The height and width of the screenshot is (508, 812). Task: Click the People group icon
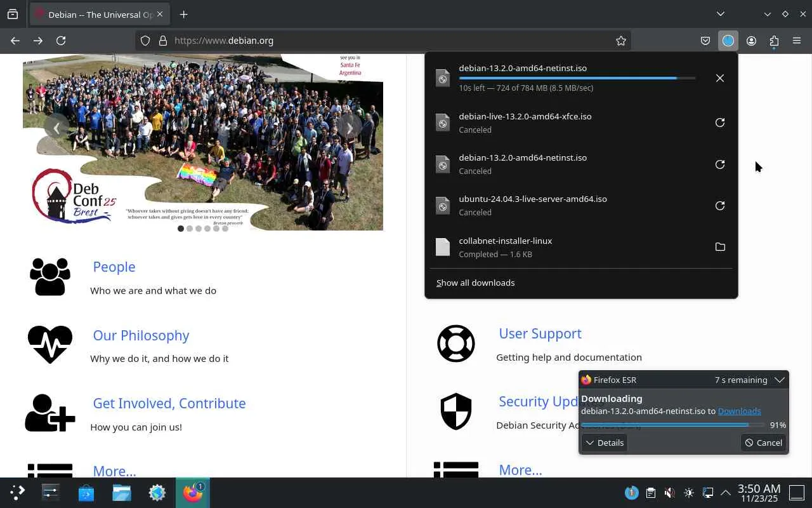click(50, 277)
